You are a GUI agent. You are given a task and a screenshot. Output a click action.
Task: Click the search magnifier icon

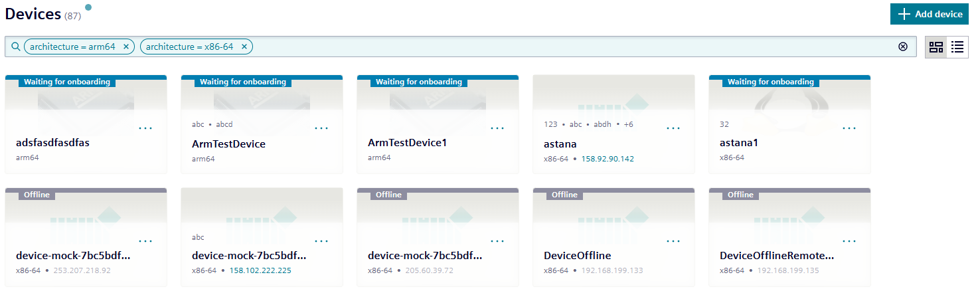coord(16,47)
